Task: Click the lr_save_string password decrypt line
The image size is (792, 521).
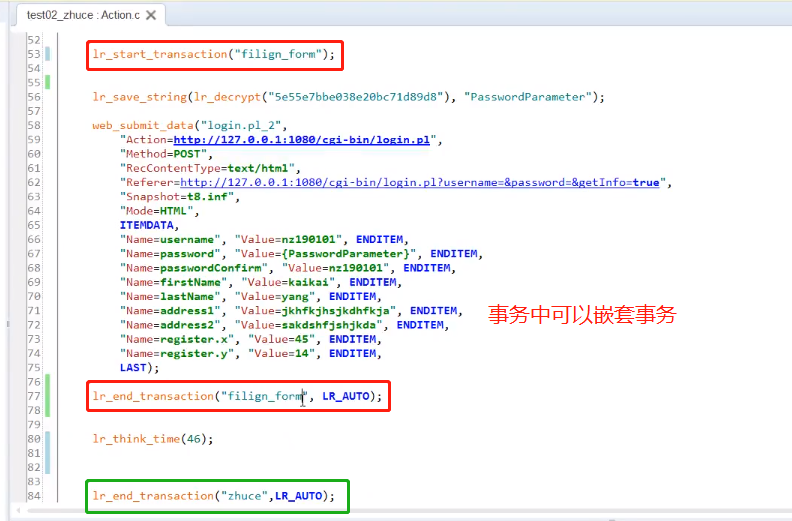Action: point(349,97)
